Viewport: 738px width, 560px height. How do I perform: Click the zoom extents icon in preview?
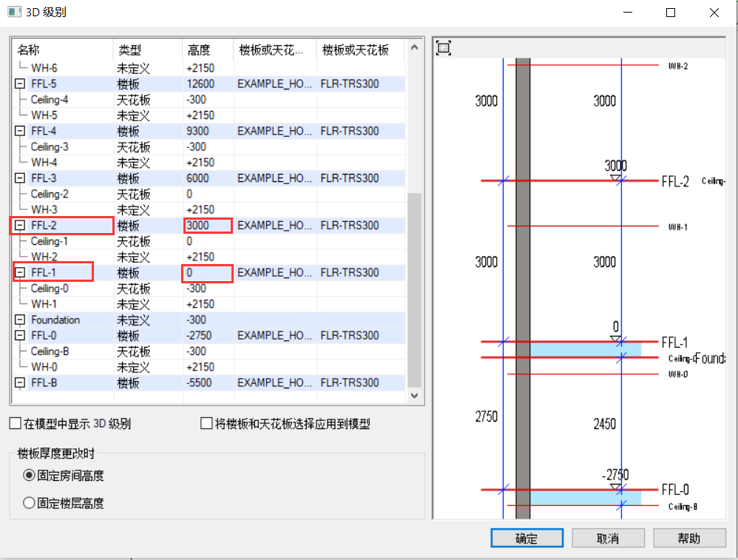coord(444,48)
